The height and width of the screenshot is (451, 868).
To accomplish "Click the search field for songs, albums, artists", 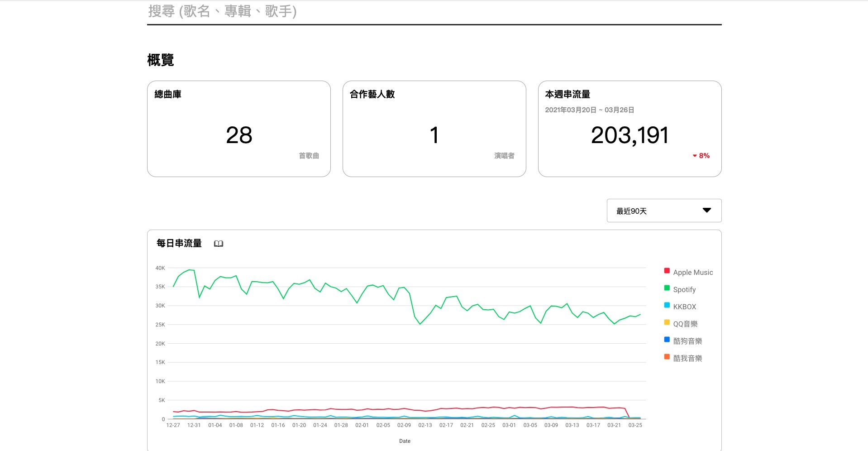I will (x=434, y=12).
